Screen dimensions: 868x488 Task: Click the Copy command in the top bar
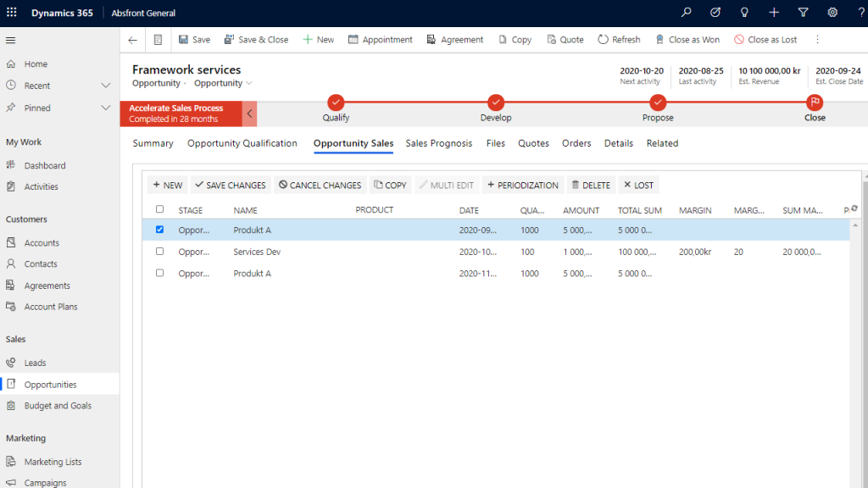pos(515,40)
